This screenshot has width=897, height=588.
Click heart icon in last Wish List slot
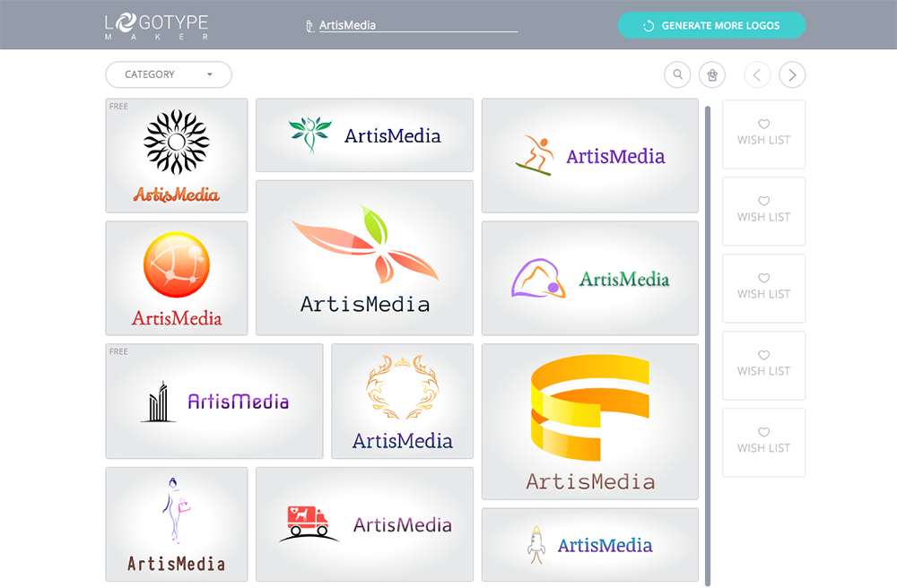[763, 432]
